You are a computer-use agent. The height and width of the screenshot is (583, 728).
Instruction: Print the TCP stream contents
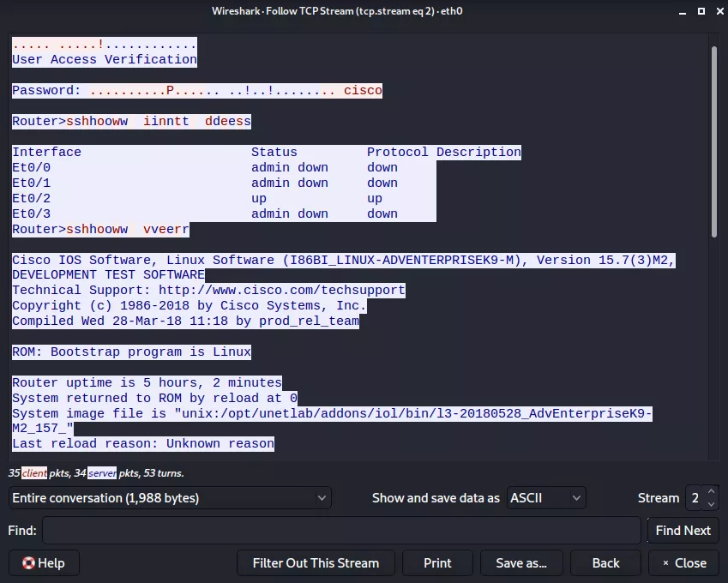[437, 563]
